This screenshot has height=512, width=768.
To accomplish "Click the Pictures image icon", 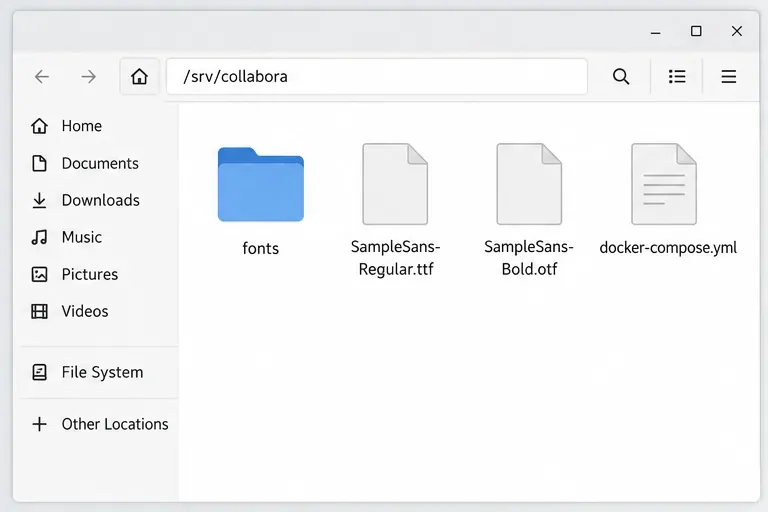I will [x=40, y=274].
